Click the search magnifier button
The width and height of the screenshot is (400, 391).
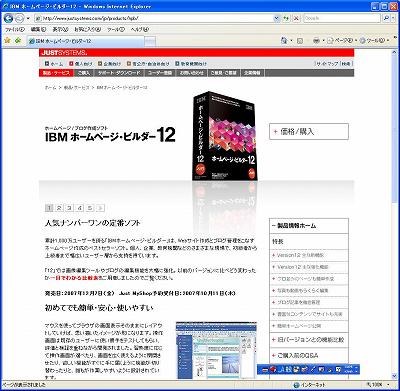pyautogui.click(x=385, y=18)
